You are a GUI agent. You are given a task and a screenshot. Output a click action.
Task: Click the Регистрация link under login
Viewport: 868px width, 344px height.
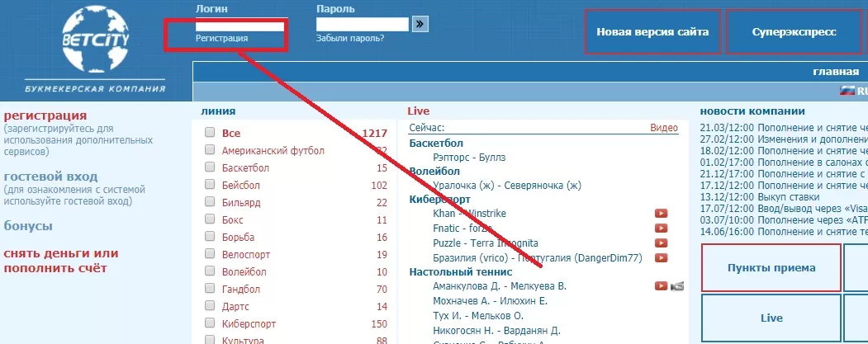[221, 38]
